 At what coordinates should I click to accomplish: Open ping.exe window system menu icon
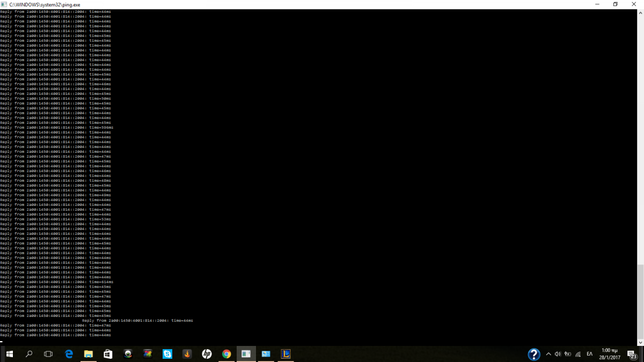[x=4, y=4]
